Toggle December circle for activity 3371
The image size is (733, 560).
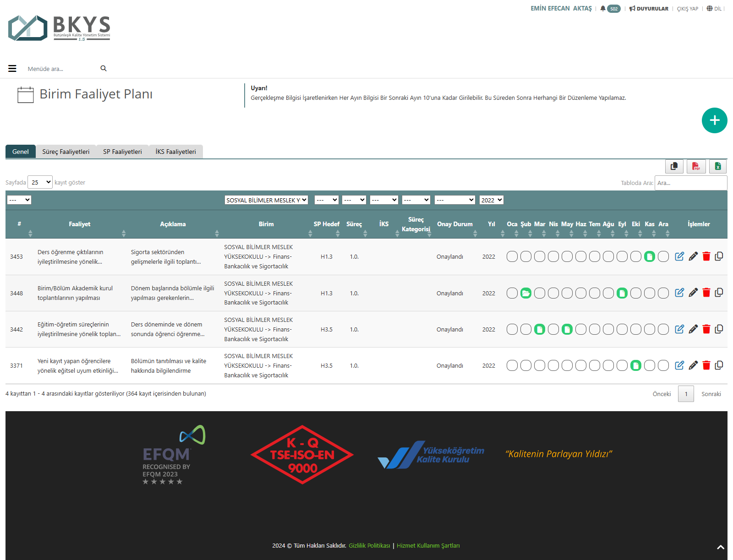[x=663, y=365]
